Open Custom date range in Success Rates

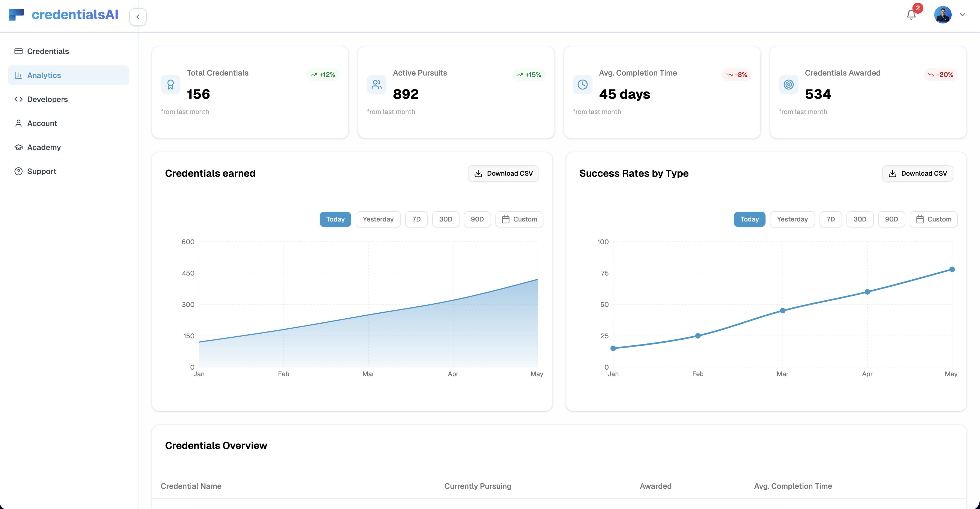pos(934,219)
